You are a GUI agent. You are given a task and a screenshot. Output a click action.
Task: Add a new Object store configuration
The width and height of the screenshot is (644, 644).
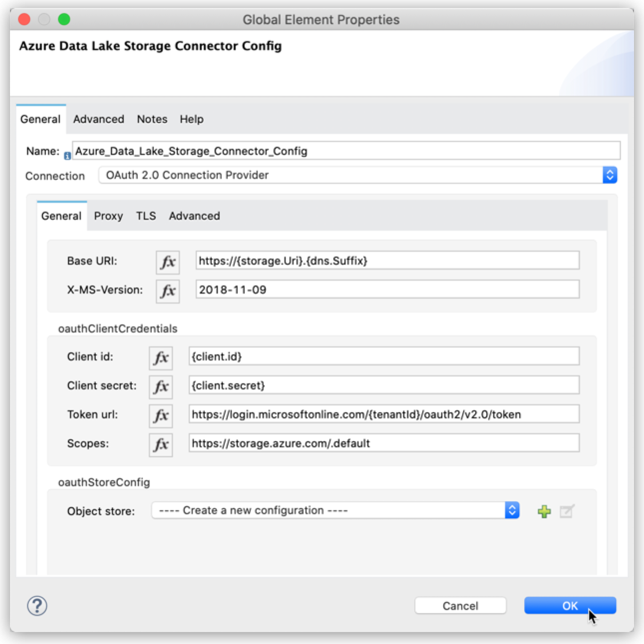coord(544,511)
